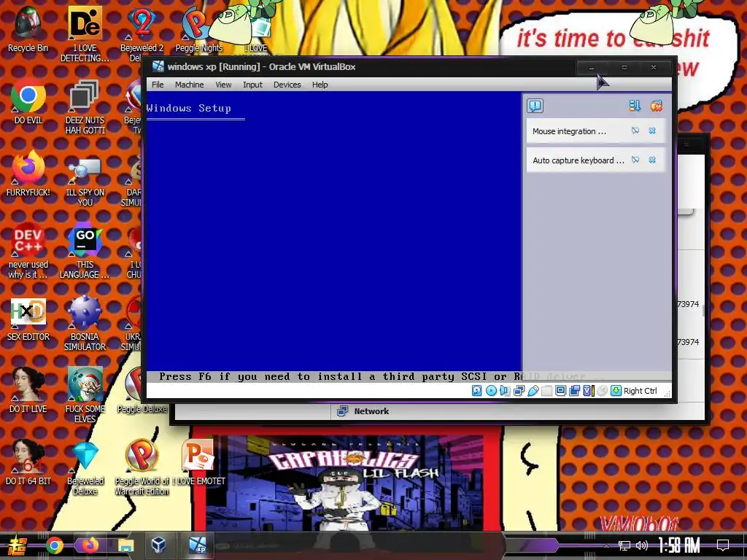This screenshot has width=747, height=560.
Task: Click the Right Ctrl host key label
Action: (640, 391)
